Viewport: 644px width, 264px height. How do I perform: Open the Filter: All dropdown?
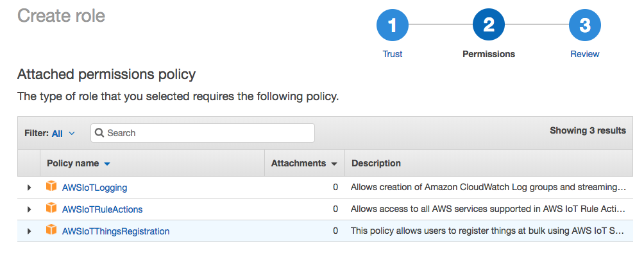click(x=63, y=133)
